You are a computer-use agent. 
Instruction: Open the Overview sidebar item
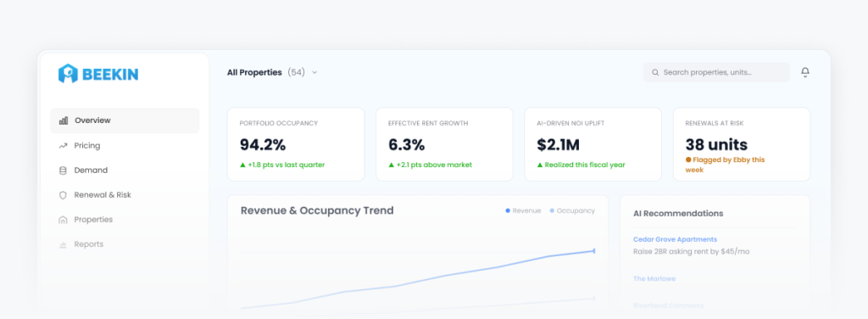[x=125, y=120]
